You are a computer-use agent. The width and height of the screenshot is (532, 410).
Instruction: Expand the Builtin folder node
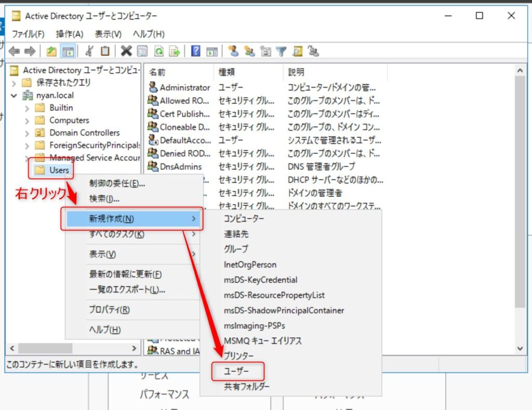27,108
